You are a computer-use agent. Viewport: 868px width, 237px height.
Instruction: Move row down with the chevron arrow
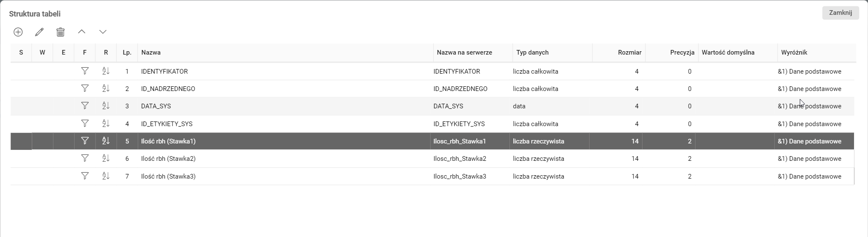[103, 32]
